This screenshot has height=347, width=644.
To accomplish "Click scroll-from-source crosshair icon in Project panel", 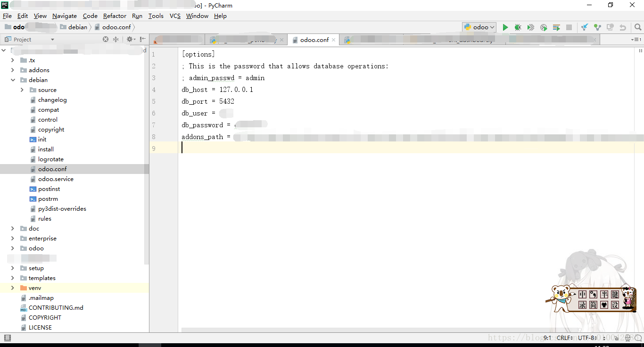I will pyautogui.click(x=106, y=40).
